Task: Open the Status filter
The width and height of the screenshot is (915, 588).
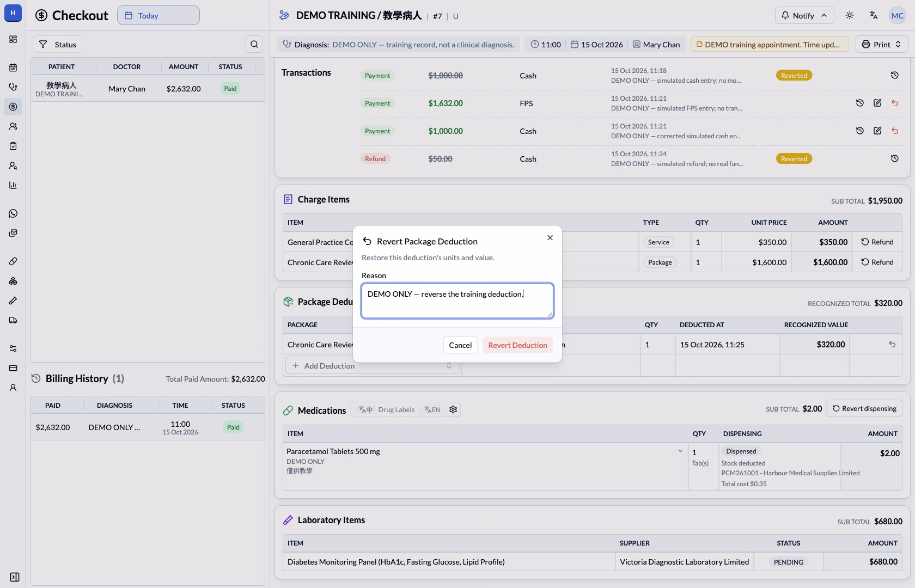Action: click(57, 44)
